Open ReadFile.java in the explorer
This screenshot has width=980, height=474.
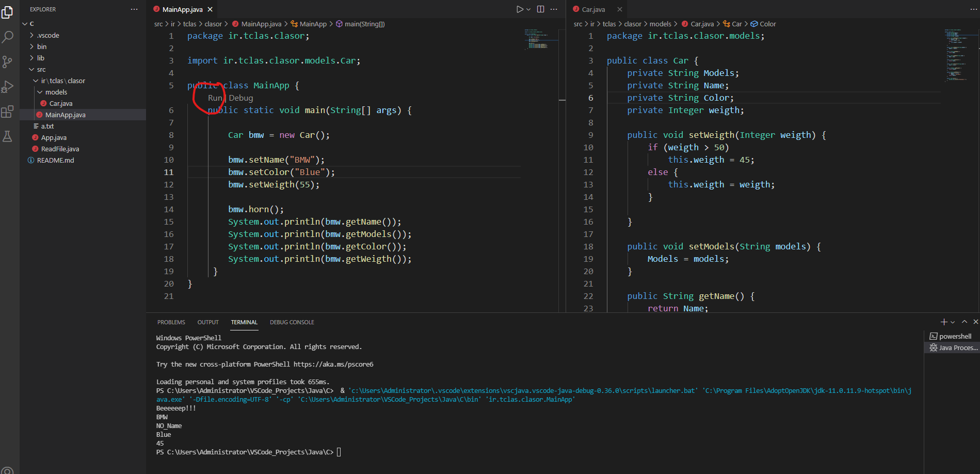60,149
